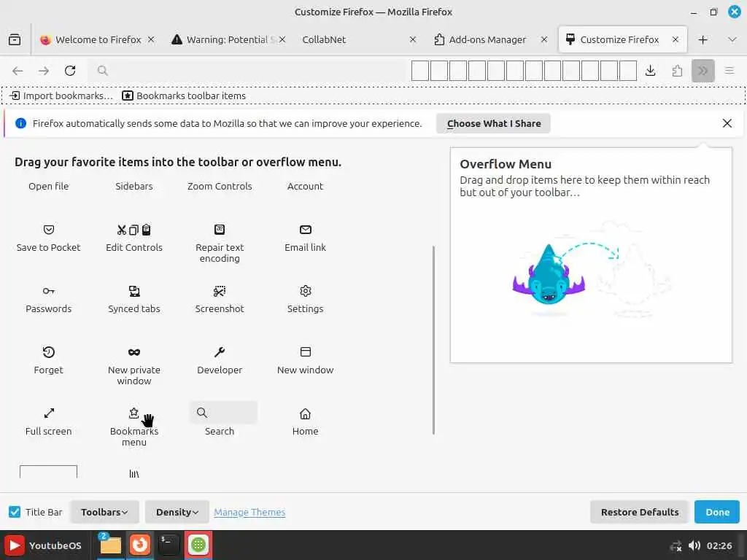Click the Synced tabs icon
747x560 pixels.
coord(134,291)
